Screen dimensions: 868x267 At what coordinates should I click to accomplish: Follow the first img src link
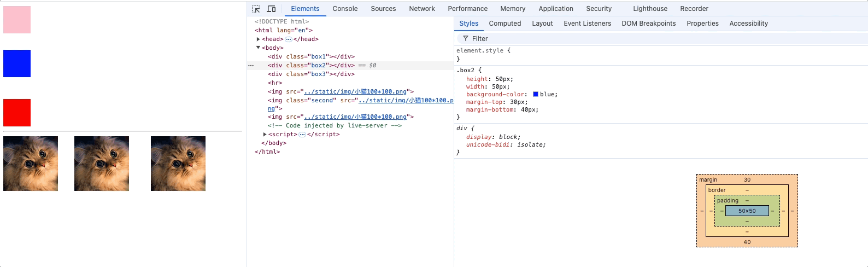pyautogui.click(x=355, y=92)
